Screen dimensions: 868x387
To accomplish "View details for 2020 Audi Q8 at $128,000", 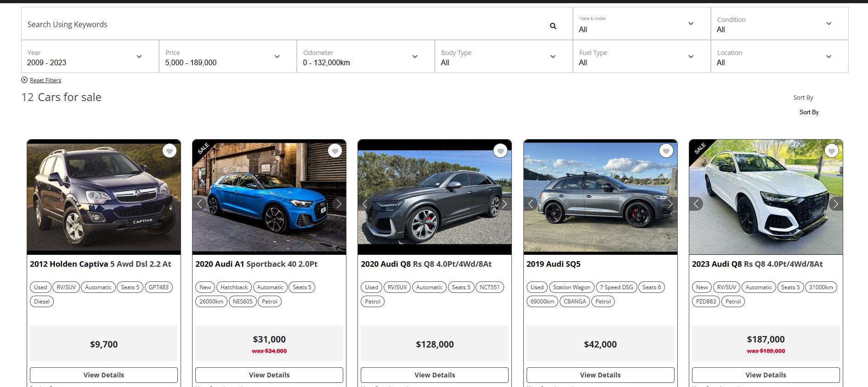I will [434, 375].
